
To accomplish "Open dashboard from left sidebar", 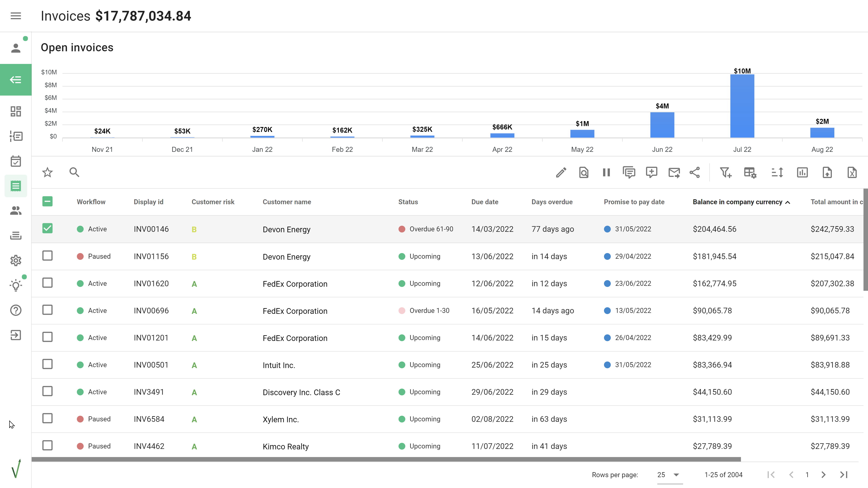I will (16, 111).
